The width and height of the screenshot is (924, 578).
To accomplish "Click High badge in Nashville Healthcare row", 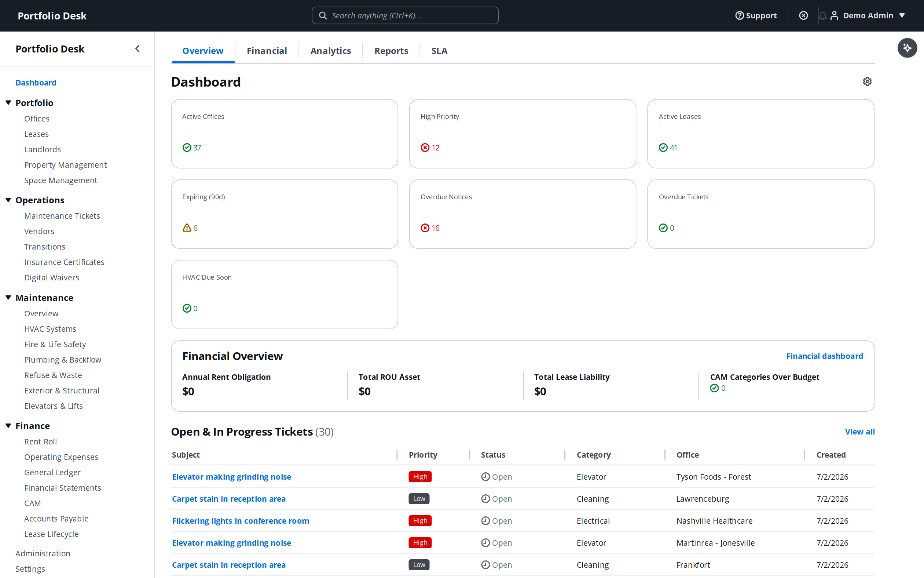I will tap(420, 521).
